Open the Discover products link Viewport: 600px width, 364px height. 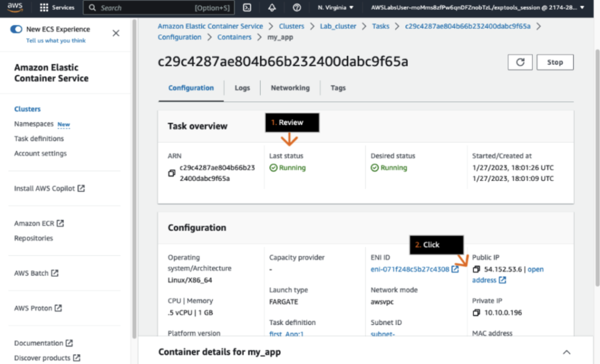[x=42, y=358]
